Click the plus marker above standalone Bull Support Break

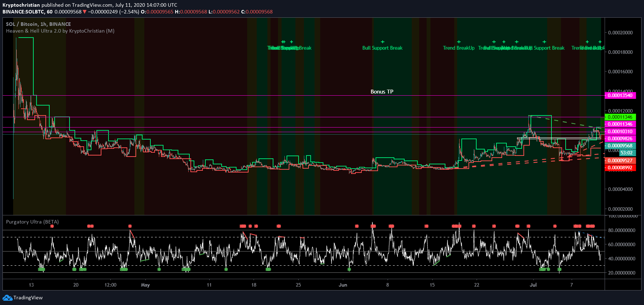coord(382,42)
